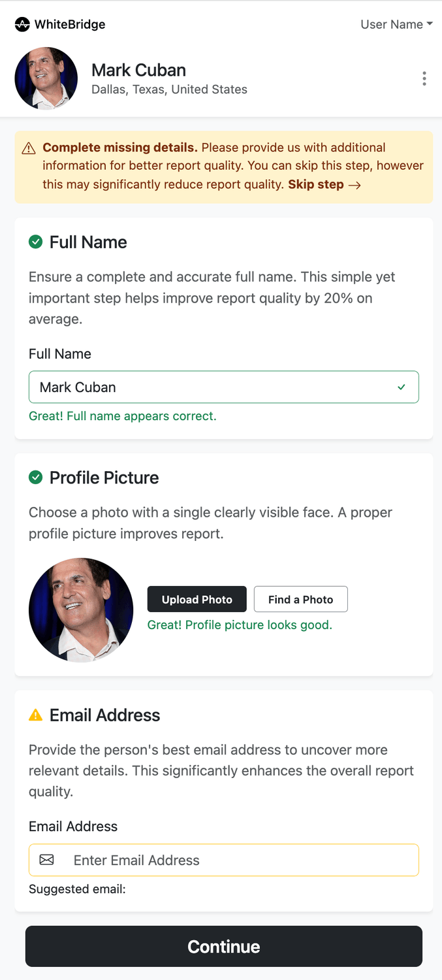Click the small header avatar of Mark Cuban
442x980 pixels.
tap(46, 78)
